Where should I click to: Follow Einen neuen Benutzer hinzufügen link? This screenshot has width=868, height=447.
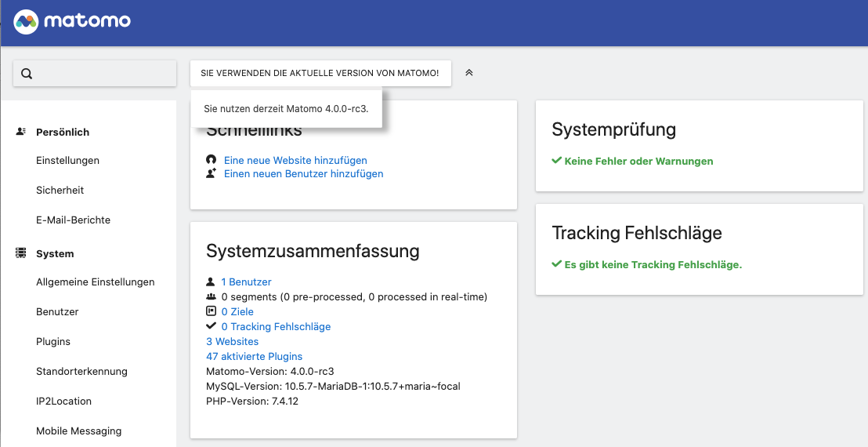303,173
